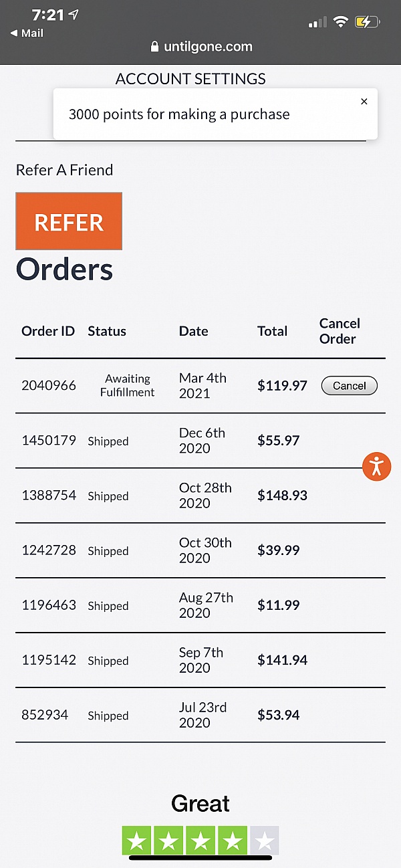Tap the Wi-Fi status icon

341,22
